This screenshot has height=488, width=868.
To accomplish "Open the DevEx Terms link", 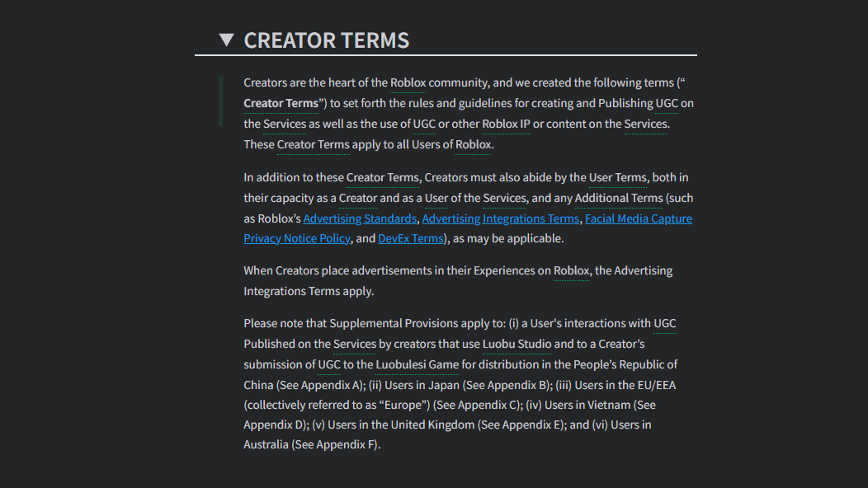I will coord(411,238).
